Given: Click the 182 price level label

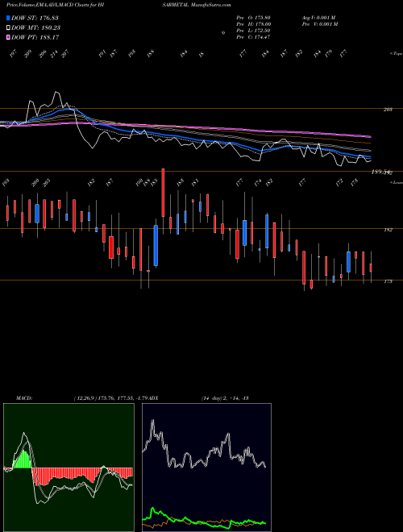Looking at the screenshot, I should point(388,230).
